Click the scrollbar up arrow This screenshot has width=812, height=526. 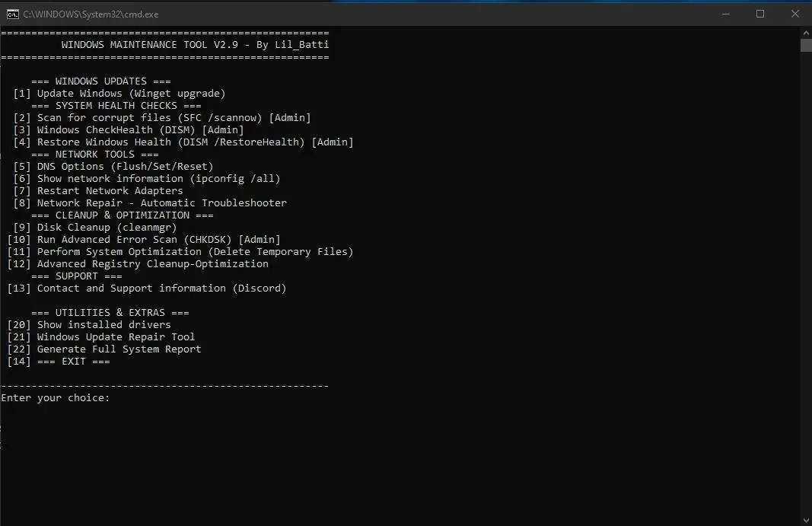[x=806, y=32]
